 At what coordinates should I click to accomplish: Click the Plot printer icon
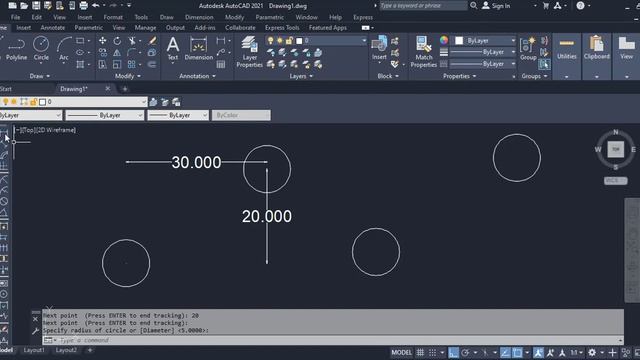click(83, 6)
